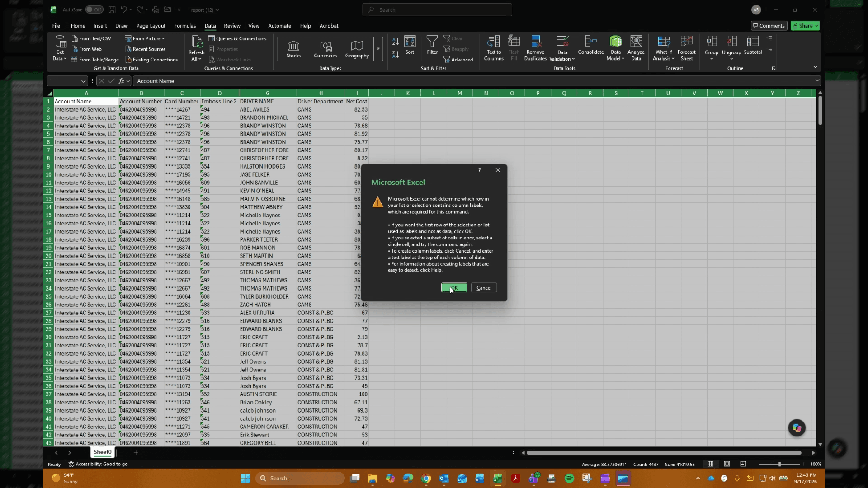Click From Web import option
The image size is (868, 488).
[x=86, y=49]
